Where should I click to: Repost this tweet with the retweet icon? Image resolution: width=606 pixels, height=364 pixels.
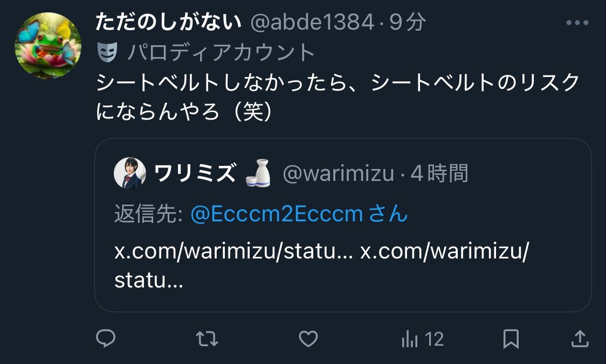(x=207, y=339)
